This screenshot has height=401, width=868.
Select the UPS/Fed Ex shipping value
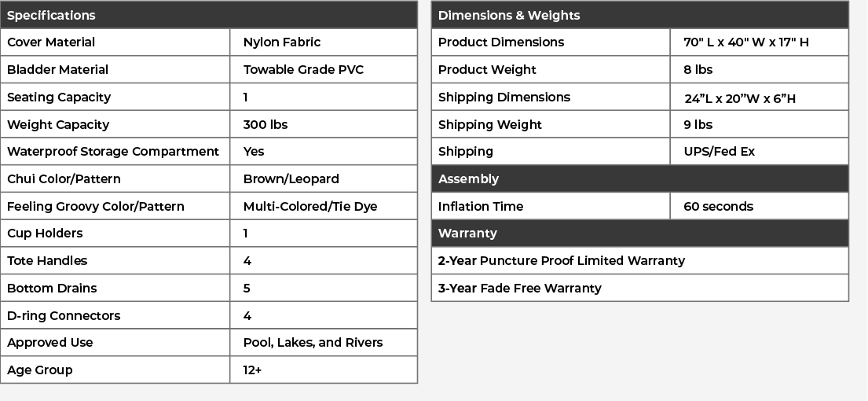tap(719, 151)
